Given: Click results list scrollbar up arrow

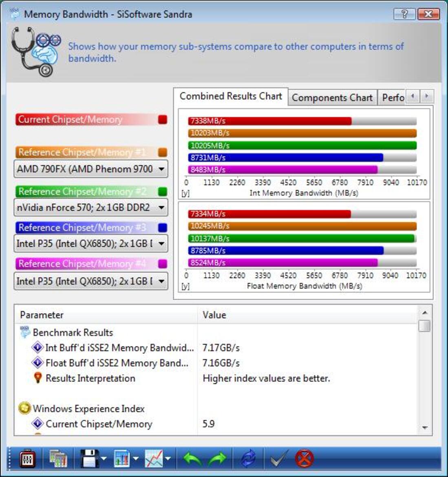Looking at the screenshot, I should click(x=425, y=312).
